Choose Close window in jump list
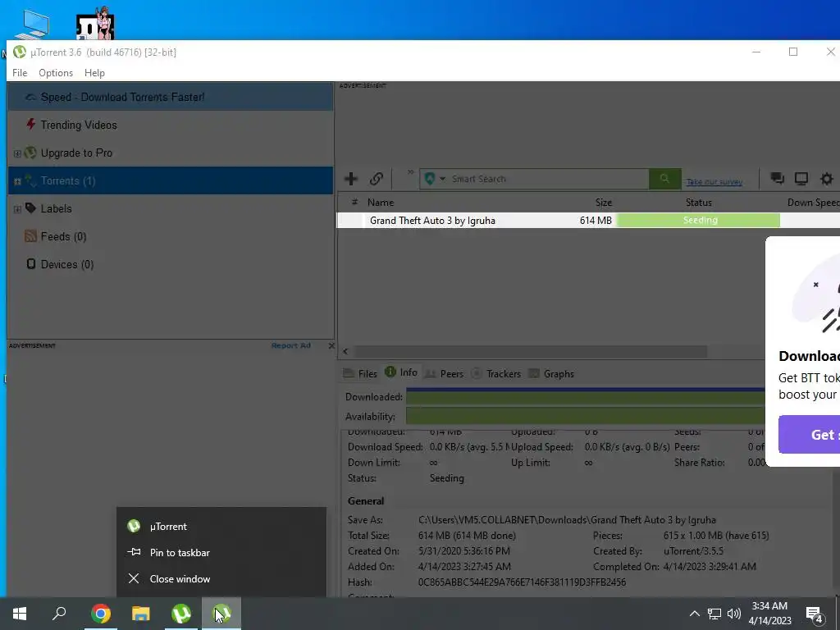The height and width of the screenshot is (630, 840). [221, 578]
